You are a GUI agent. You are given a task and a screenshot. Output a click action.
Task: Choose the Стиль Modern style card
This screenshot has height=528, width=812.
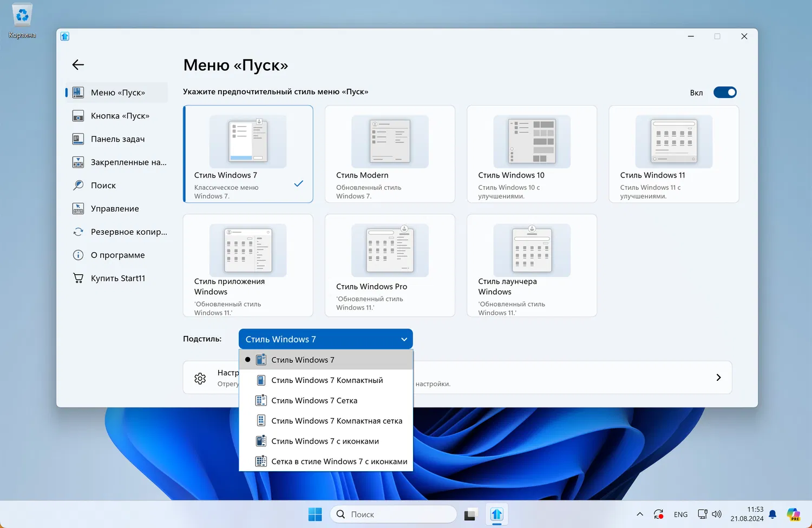390,154
